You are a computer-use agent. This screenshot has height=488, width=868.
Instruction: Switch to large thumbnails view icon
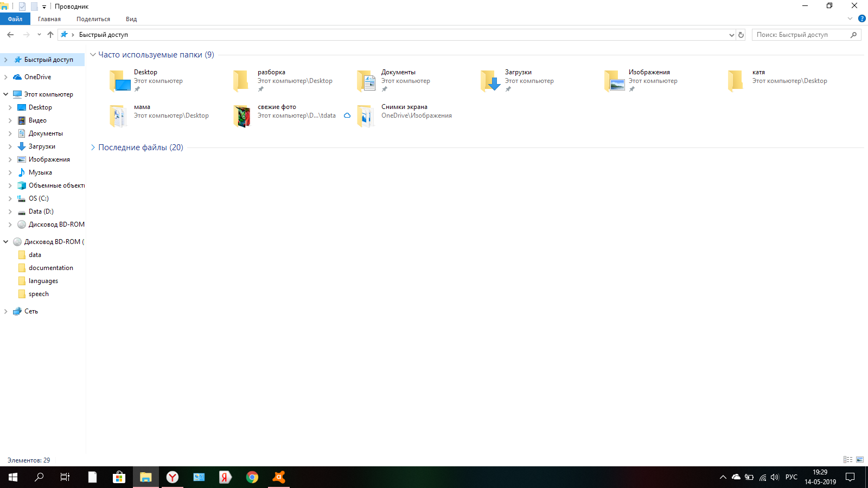860,459
